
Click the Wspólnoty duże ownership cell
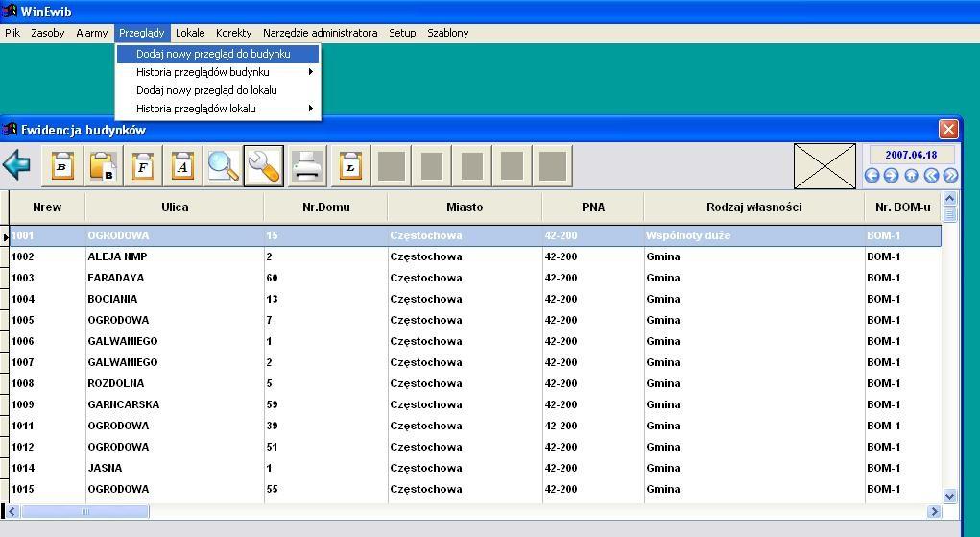(x=753, y=236)
